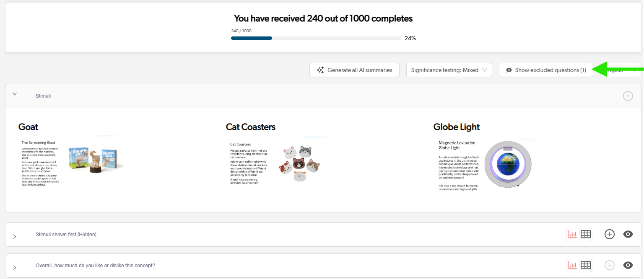Show chart view for Overall like/dislike question
The image size is (644, 279).
tap(573, 265)
